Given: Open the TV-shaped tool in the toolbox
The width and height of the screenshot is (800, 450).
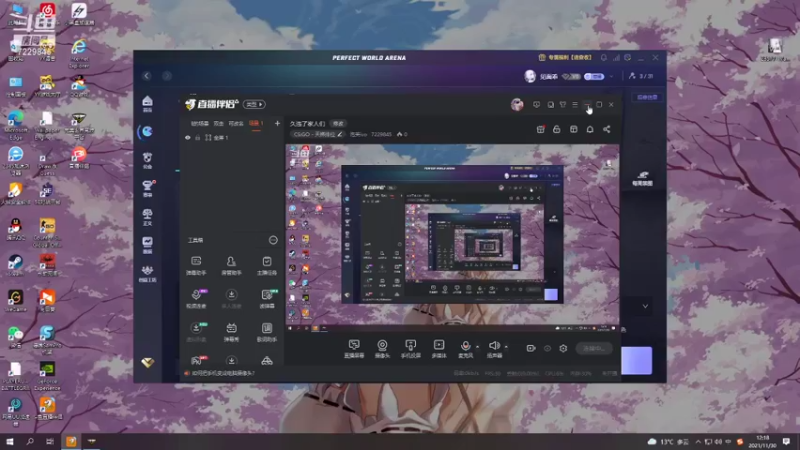Looking at the screenshot, I should point(231,332).
